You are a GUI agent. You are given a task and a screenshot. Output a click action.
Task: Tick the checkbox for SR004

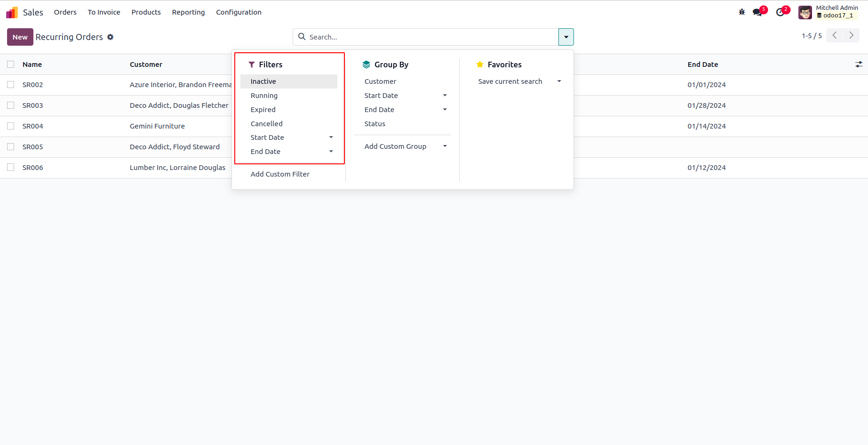coord(11,126)
